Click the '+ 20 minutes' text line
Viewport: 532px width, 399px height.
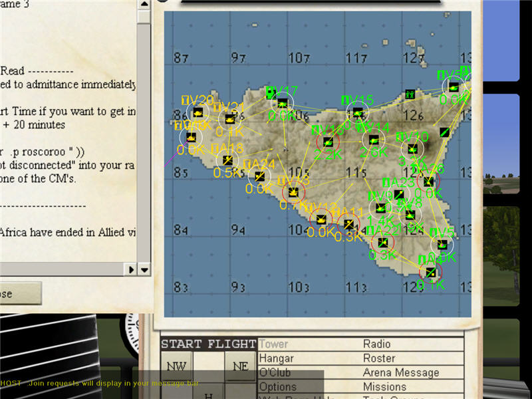[34, 124]
